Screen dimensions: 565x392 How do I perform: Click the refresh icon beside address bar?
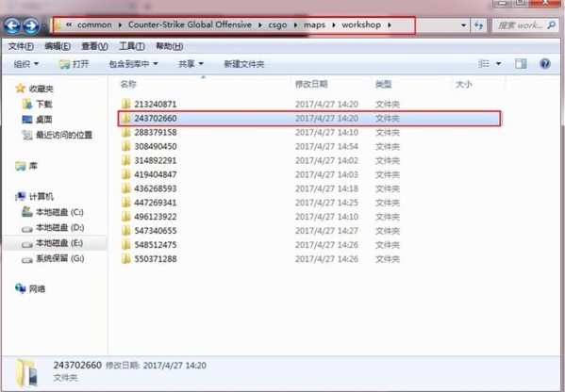[478, 25]
